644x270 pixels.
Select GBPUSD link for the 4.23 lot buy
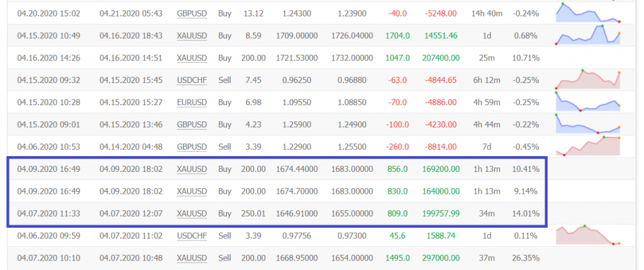[x=191, y=125]
